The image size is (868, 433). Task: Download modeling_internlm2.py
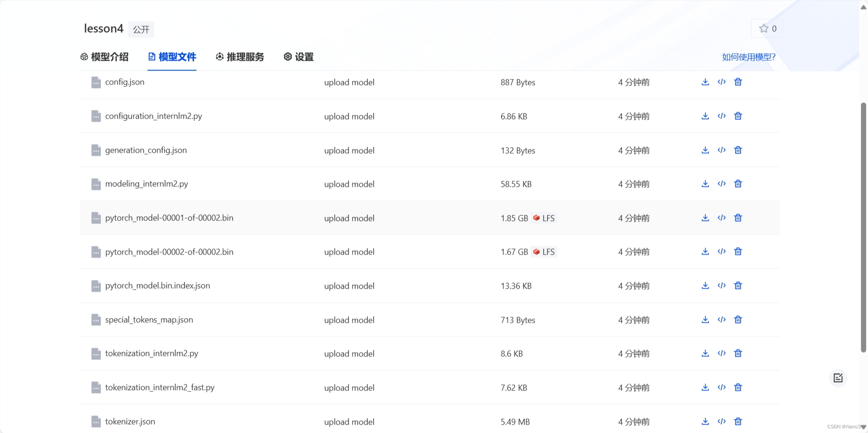[x=705, y=184]
